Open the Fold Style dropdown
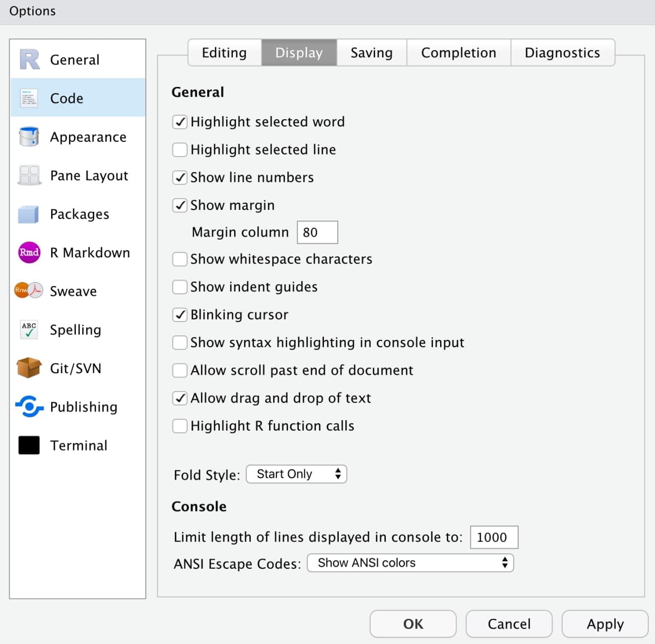Screen dimensions: 655x644 [x=296, y=474]
